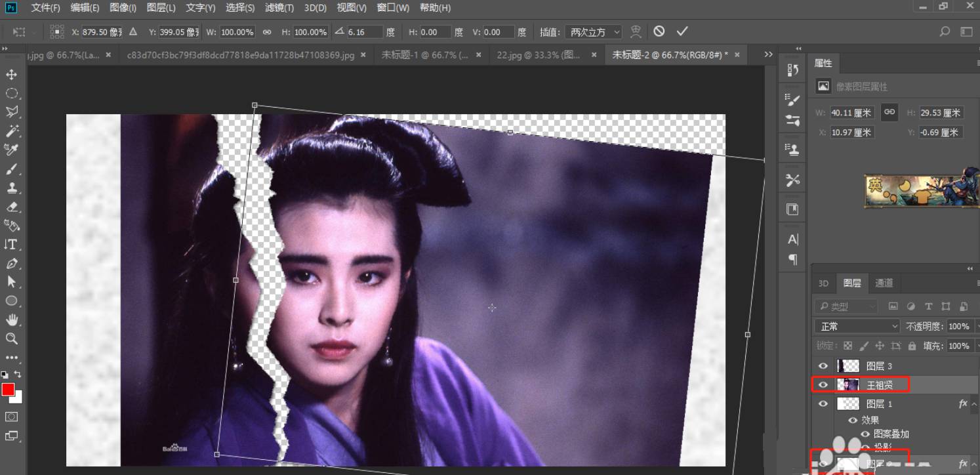Switch to the 通道 tab

(884, 283)
